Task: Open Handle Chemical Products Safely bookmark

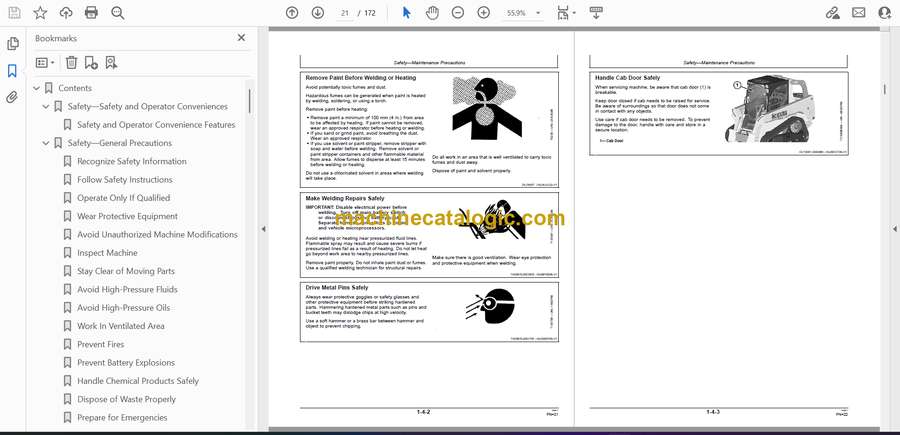Action: [x=138, y=381]
